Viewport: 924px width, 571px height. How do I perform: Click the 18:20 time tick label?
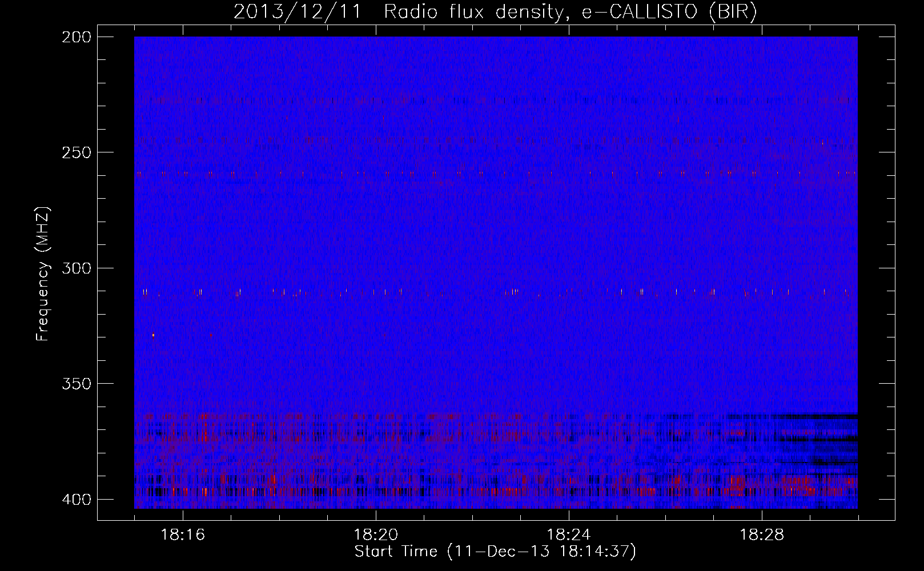pos(376,535)
